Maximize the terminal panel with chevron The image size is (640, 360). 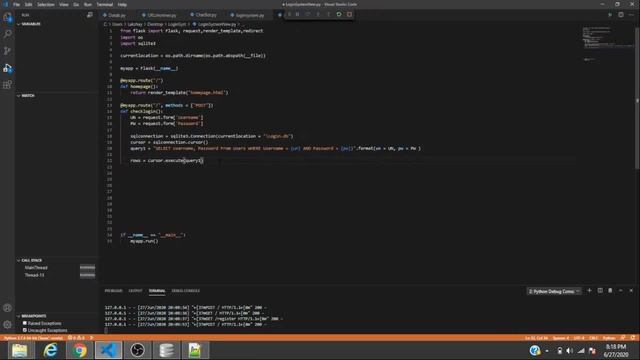[621, 291]
